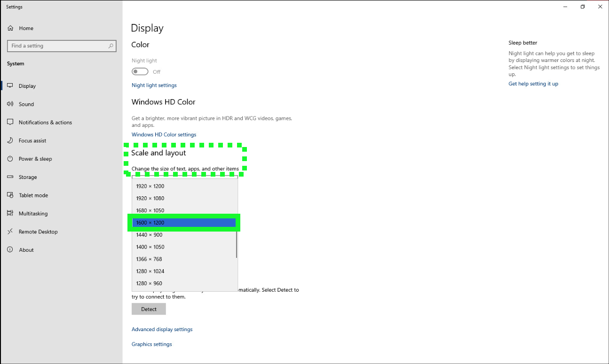Click the Find a setting field
This screenshot has height=364, width=609.
[x=56, y=46]
